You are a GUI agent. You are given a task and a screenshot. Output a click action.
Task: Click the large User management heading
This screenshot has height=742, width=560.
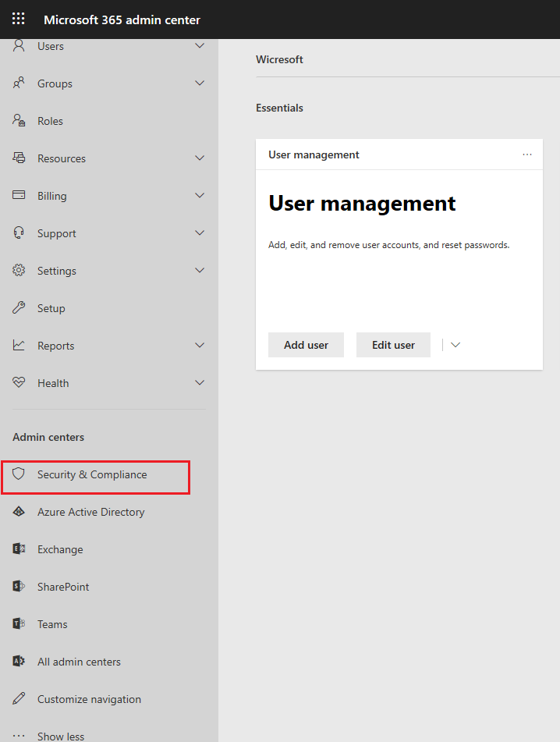pyautogui.click(x=362, y=204)
